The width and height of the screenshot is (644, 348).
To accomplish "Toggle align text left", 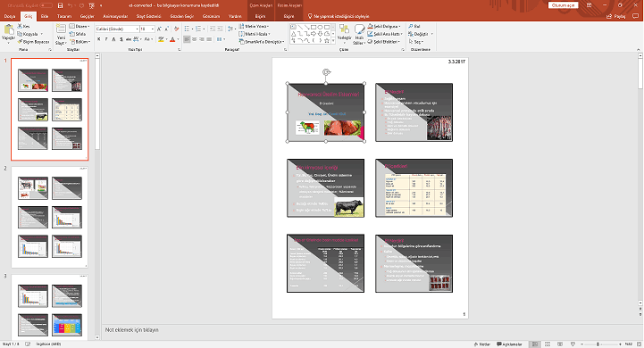I will 187,39.
